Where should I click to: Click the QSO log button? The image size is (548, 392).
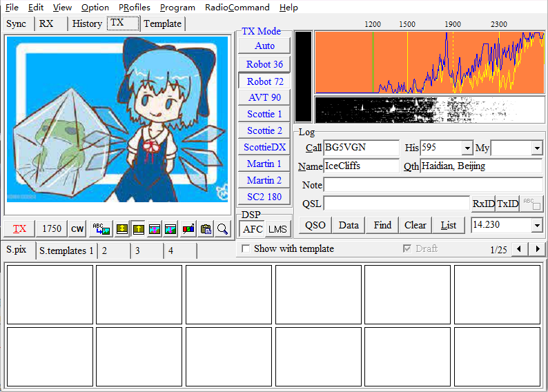point(315,226)
